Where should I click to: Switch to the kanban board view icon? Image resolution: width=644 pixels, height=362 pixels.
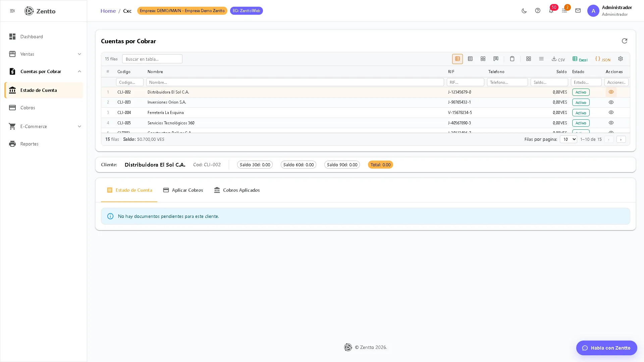pos(496,59)
